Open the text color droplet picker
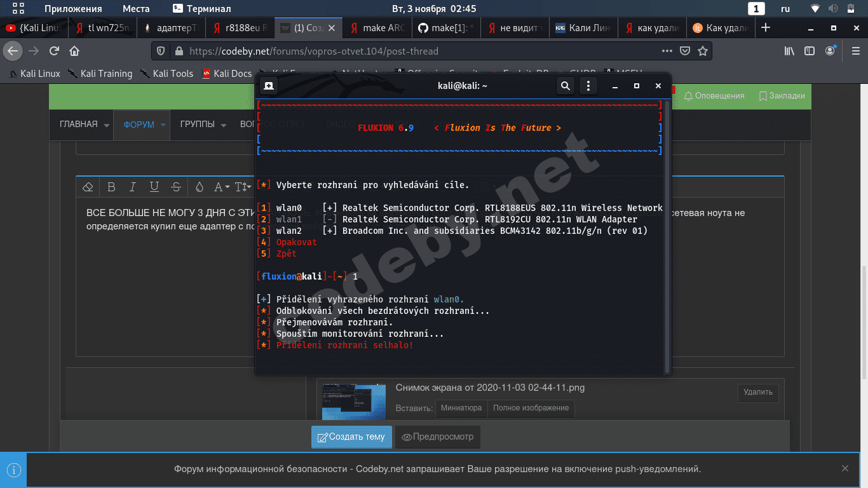 (x=200, y=187)
